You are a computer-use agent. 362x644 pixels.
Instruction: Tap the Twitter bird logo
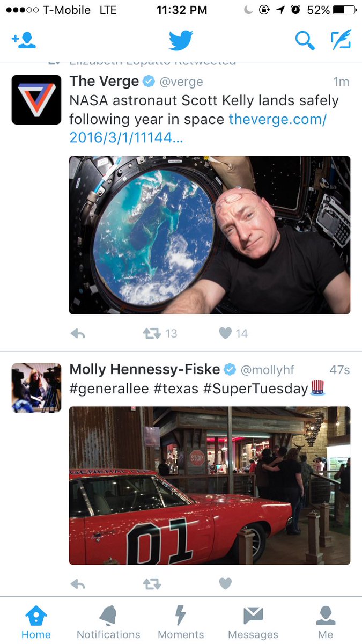click(x=181, y=40)
